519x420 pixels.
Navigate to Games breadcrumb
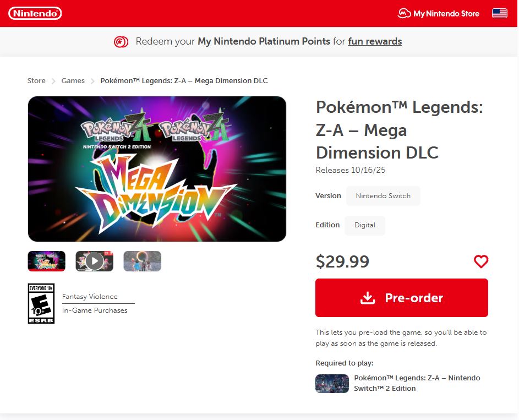pos(73,81)
